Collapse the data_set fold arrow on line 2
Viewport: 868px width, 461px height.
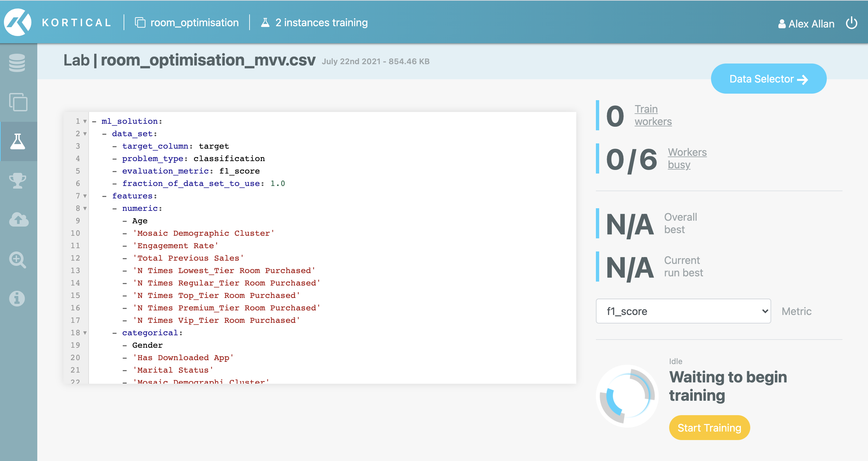[x=85, y=134]
